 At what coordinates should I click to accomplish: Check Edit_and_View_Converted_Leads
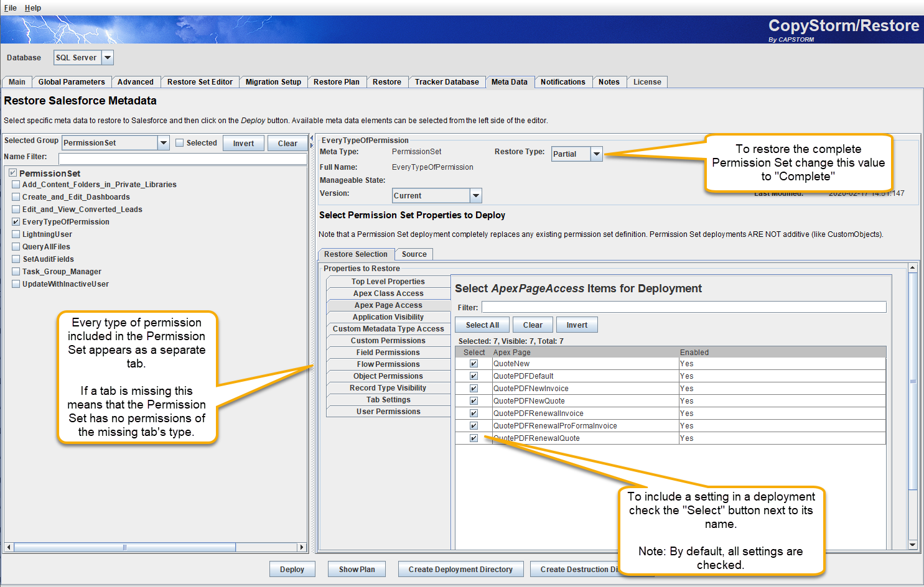(x=16, y=210)
